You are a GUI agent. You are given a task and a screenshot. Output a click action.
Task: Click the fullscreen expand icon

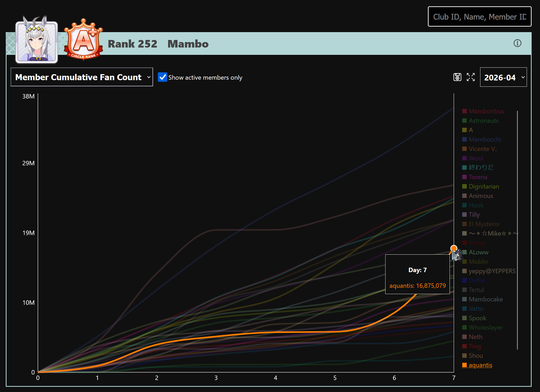pyautogui.click(x=471, y=77)
